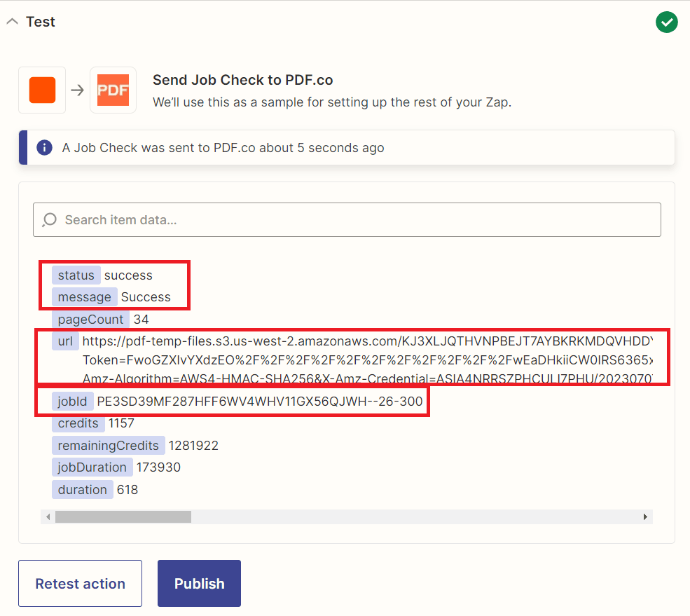Select the status data pill
Screen dimensions: 690x616
(76, 275)
